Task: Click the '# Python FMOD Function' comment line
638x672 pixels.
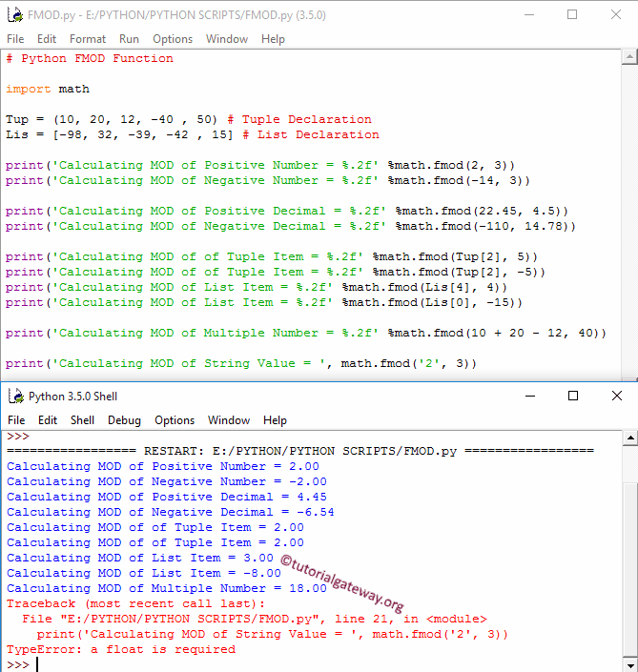Action: pos(90,58)
